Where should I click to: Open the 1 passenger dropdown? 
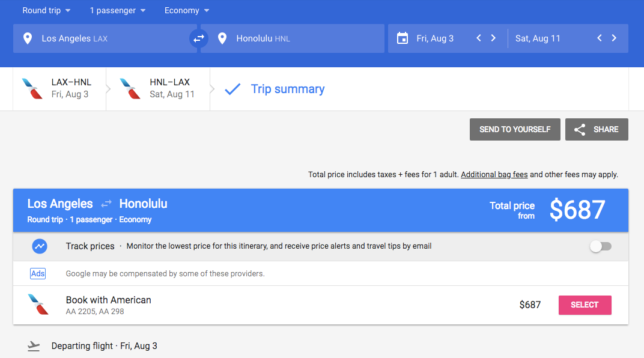118,10
